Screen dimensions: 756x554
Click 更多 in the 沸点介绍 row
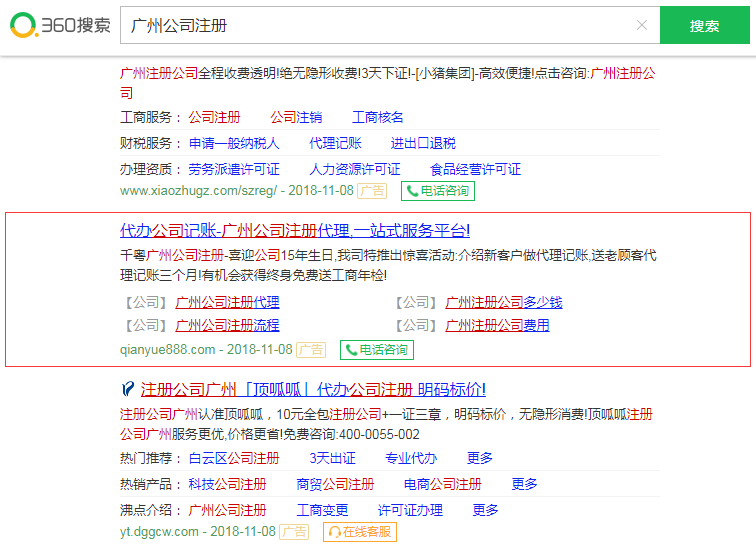486,510
